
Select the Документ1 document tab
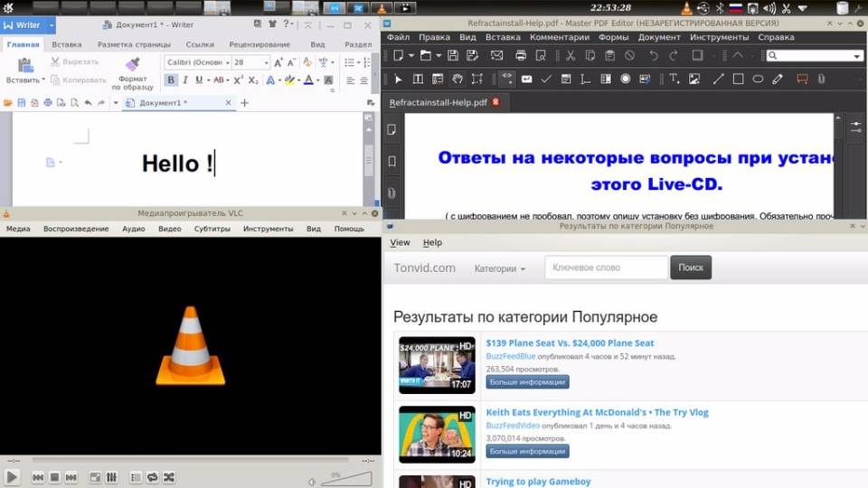coord(177,103)
